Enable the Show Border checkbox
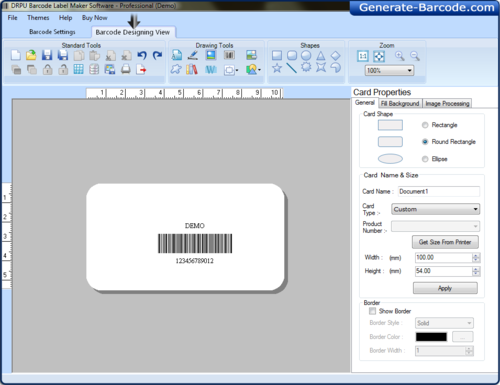Viewport: 500px width, 385px height. 372,311
